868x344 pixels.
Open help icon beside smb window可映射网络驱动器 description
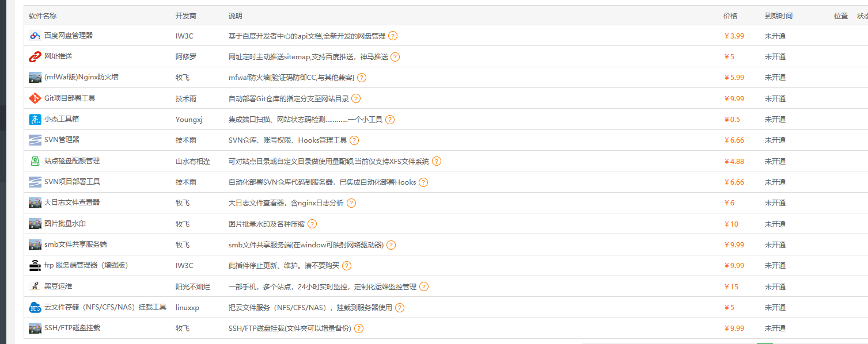point(391,244)
